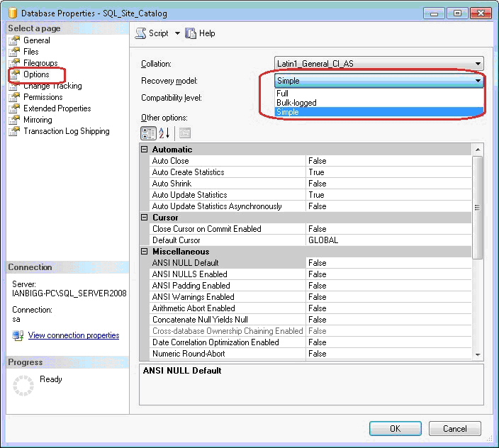The width and height of the screenshot is (499, 448).
Task: Open Help from the toolbar
Action: pyautogui.click(x=200, y=33)
